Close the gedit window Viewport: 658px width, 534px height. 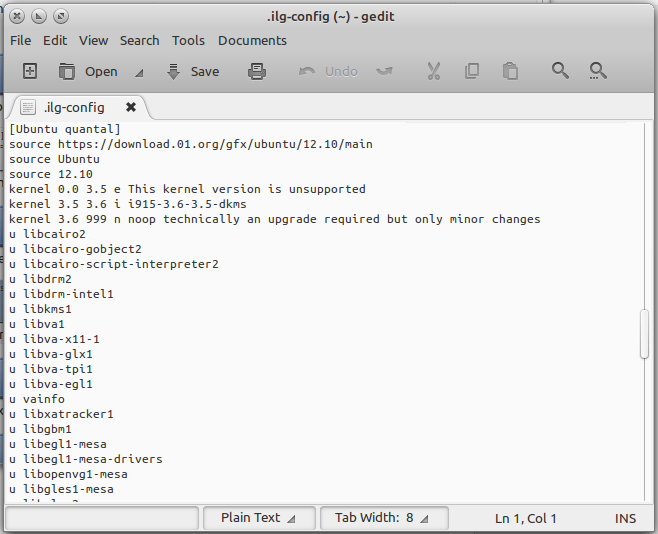(17, 16)
